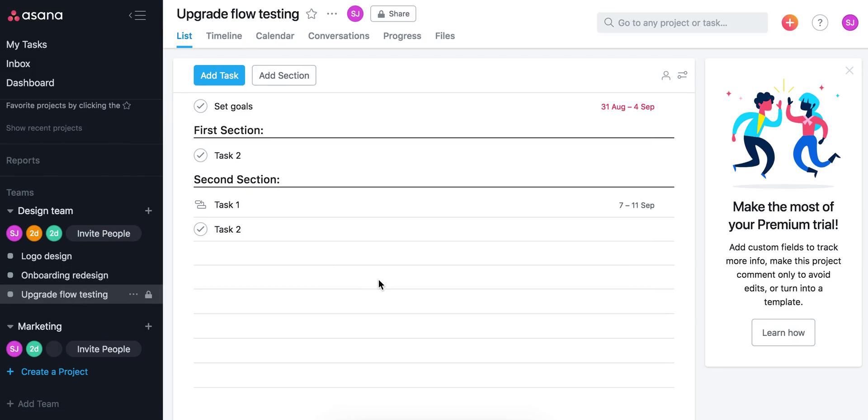The image size is (868, 420).
Task: Click green 2d avatar in Marketing team
Action: point(34,349)
